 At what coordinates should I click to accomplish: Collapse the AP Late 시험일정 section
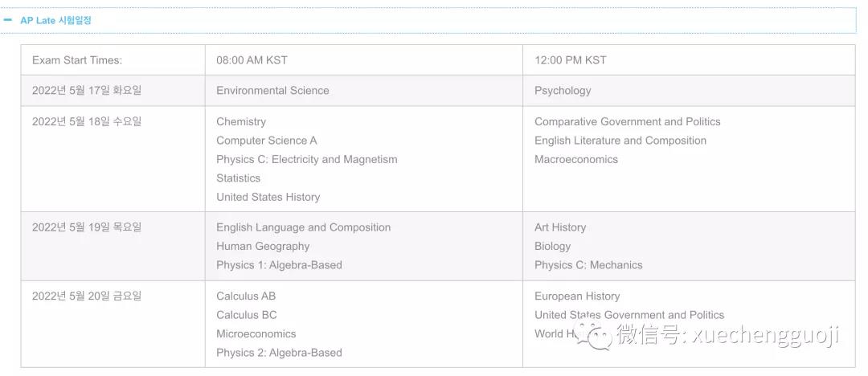pyautogui.click(x=55, y=21)
